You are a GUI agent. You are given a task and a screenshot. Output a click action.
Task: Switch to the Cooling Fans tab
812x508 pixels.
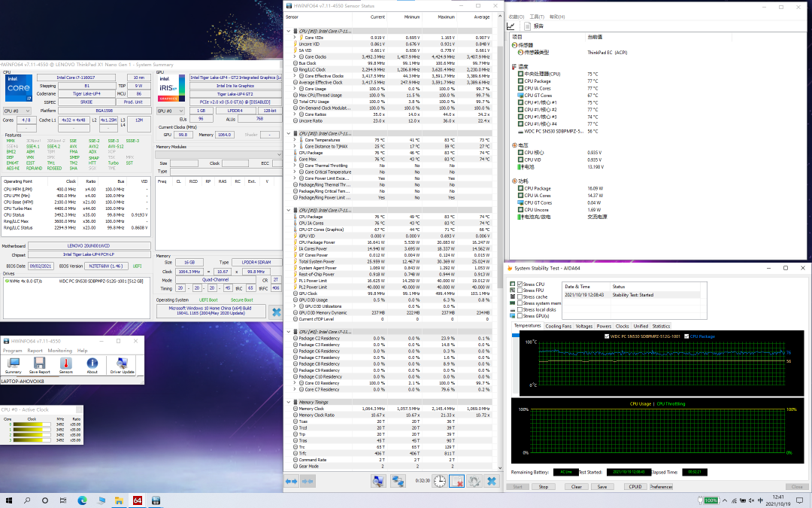(558, 326)
